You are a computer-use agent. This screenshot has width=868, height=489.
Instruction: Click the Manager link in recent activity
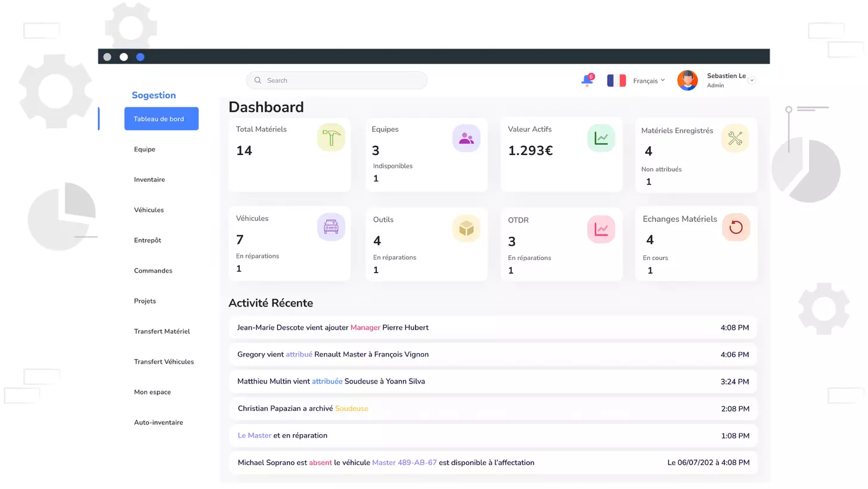(x=365, y=327)
